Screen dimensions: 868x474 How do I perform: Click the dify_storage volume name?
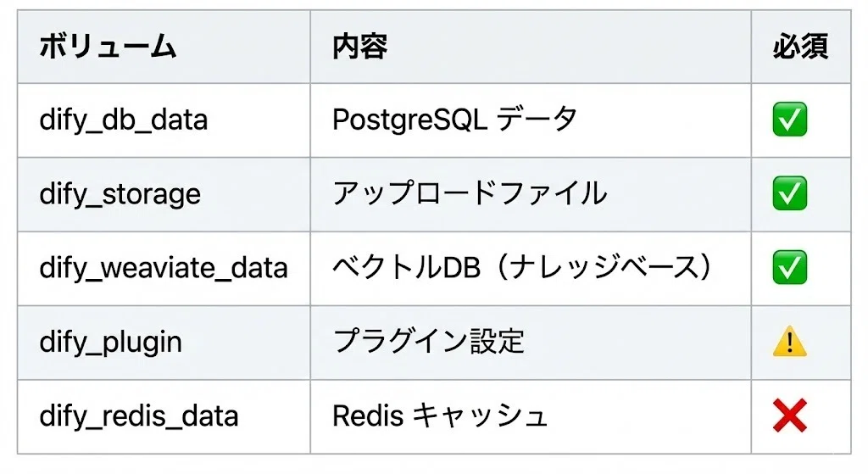pyautogui.click(x=120, y=194)
